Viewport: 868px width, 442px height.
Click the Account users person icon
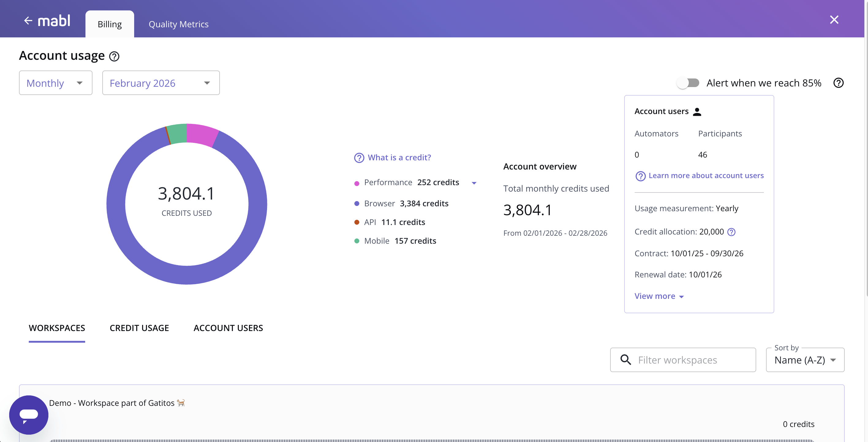[x=697, y=112]
